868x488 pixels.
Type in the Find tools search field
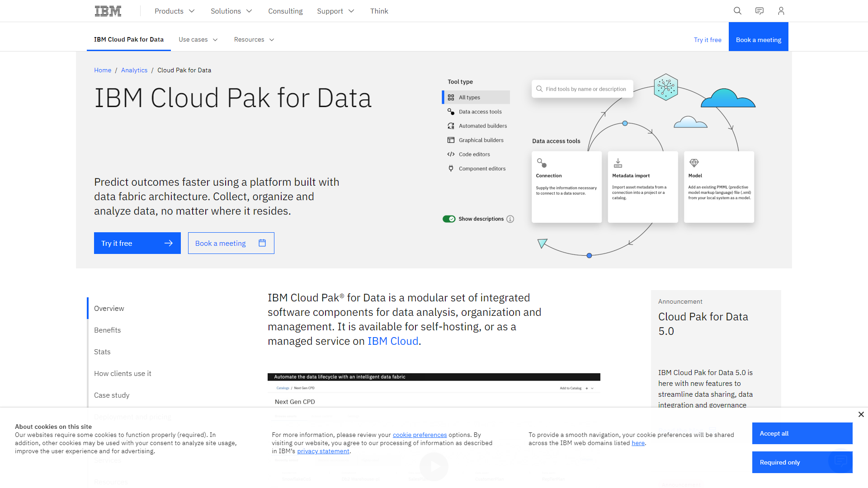pos(582,89)
